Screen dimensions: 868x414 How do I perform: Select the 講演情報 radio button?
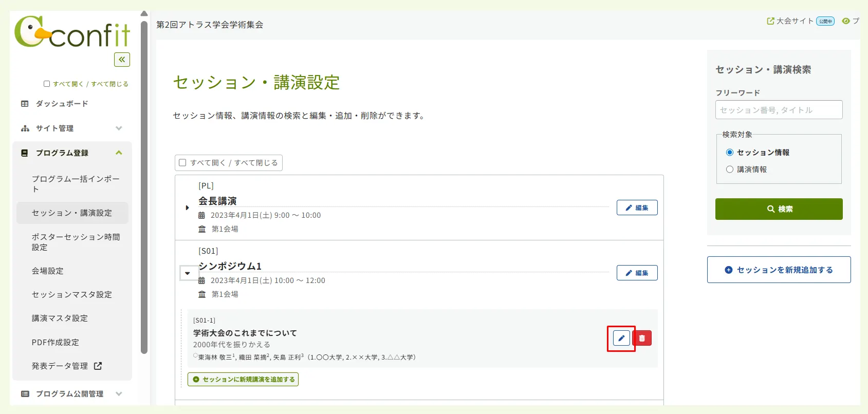point(729,170)
